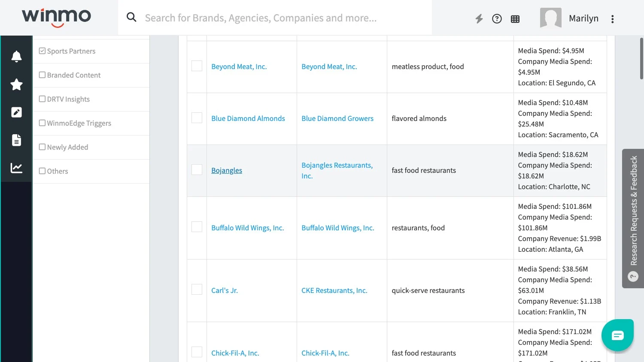This screenshot has width=644, height=362.
Task: Open the Research Requests & Feedback tab
Action: click(633, 218)
